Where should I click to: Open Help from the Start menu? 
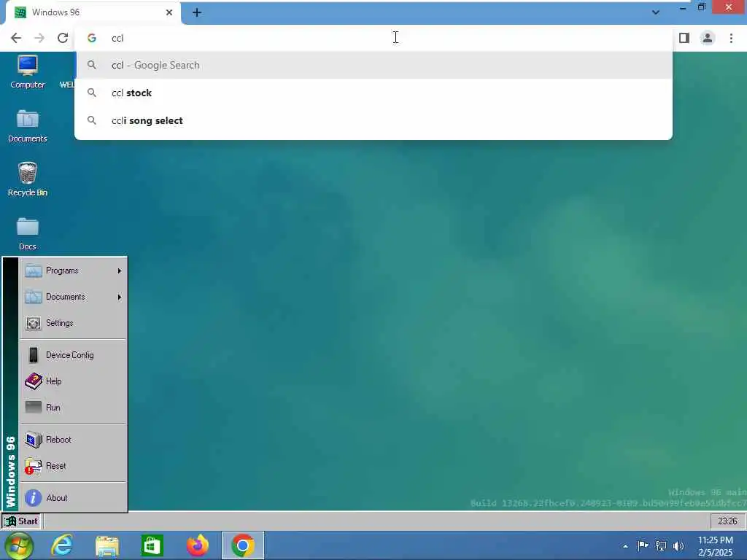pos(72,381)
